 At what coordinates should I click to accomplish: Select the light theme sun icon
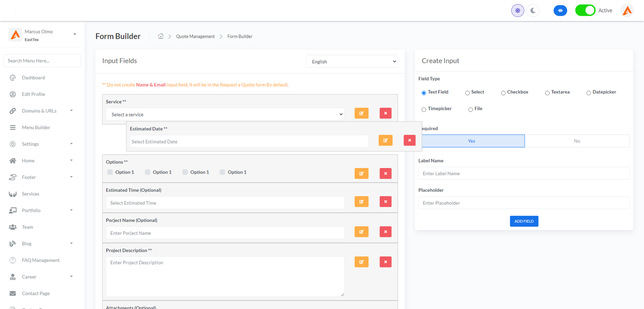point(518,10)
